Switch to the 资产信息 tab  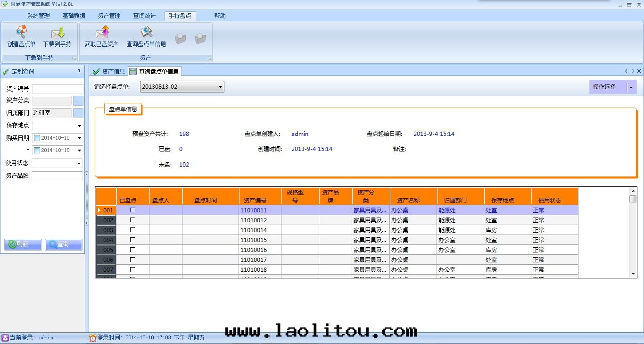click(109, 72)
